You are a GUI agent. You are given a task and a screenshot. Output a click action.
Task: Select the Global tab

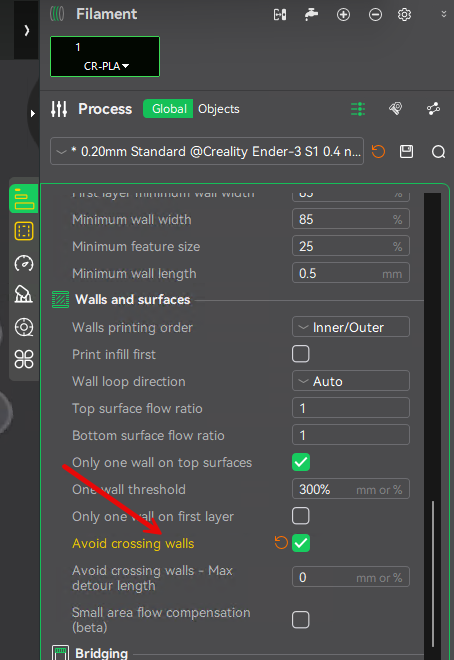click(168, 109)
